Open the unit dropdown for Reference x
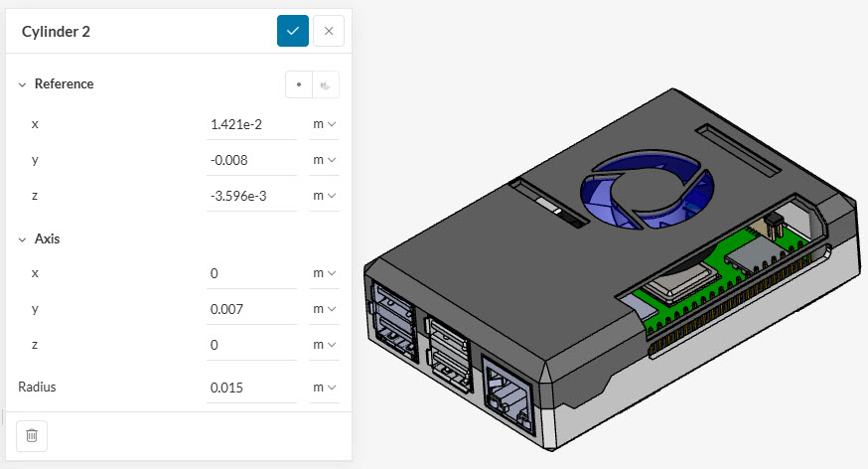Viewport: 868px width, 469px height. point(324,124)
